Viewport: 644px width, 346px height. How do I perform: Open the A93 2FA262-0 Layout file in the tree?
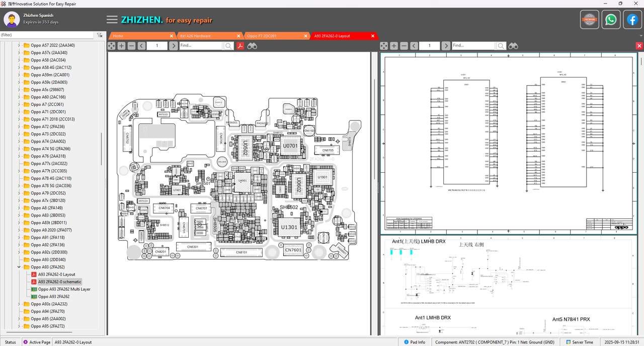(56, 274)
